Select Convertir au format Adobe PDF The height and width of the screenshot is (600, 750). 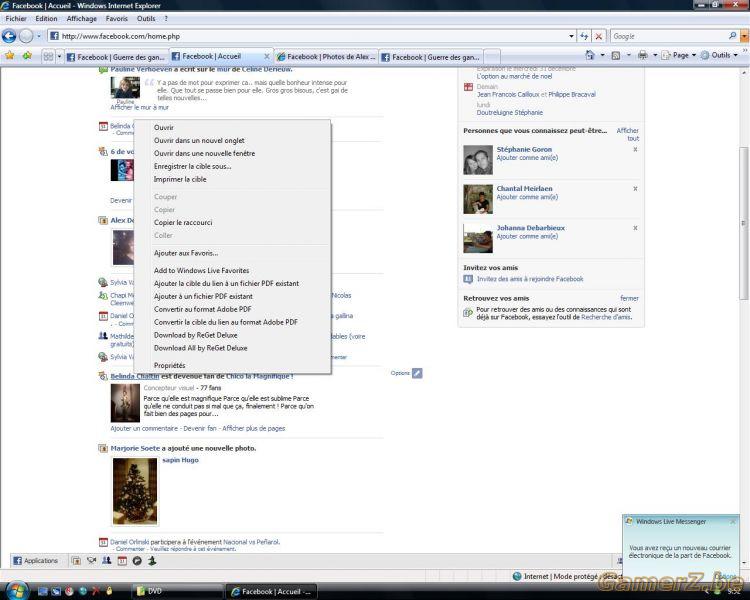pos(203,309)
